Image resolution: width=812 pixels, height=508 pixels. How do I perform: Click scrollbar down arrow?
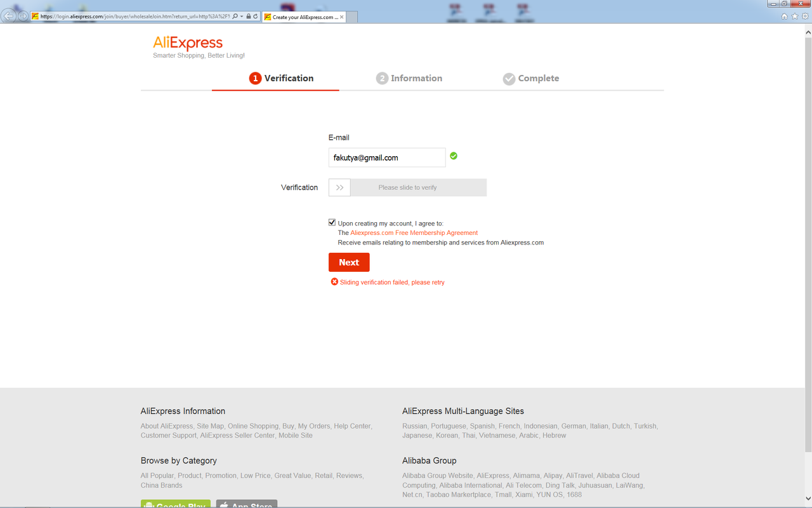(808, 498)
